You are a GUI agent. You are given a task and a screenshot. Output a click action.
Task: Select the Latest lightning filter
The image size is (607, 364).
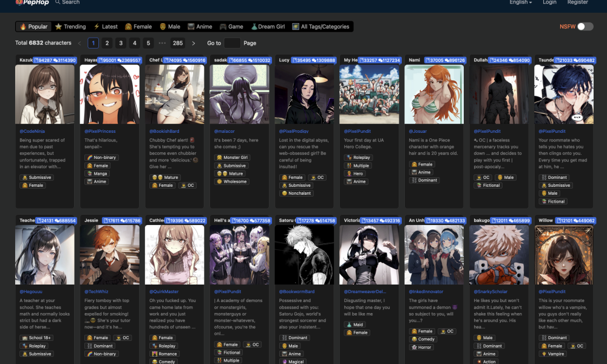point(106,27)
